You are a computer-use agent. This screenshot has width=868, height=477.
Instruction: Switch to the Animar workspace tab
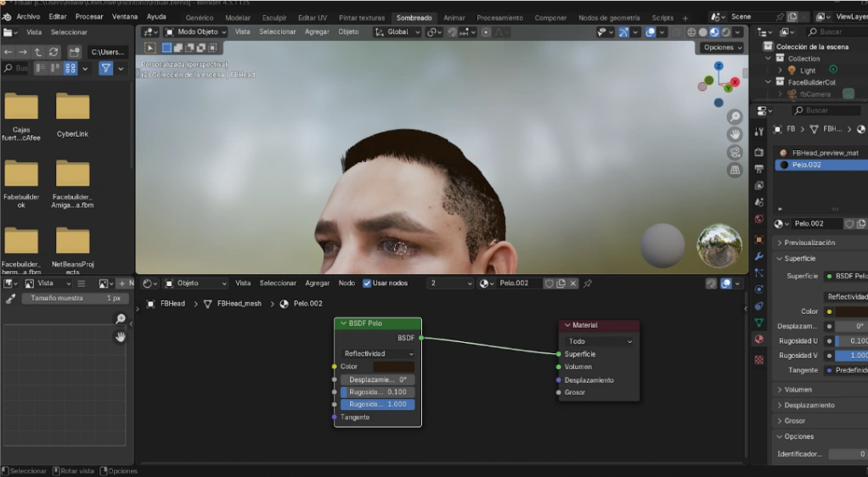(454, 18)
